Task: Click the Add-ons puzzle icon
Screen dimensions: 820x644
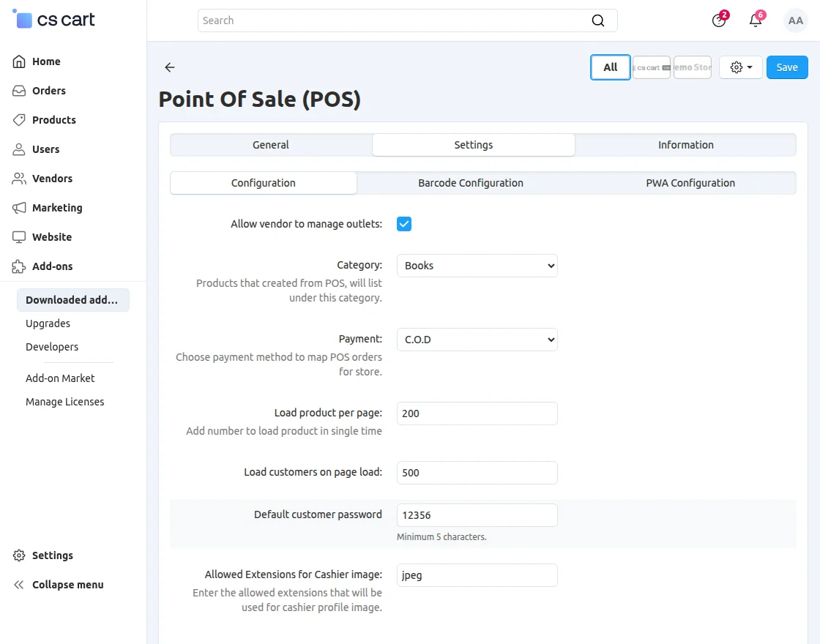Action: [x=19, y=266]
